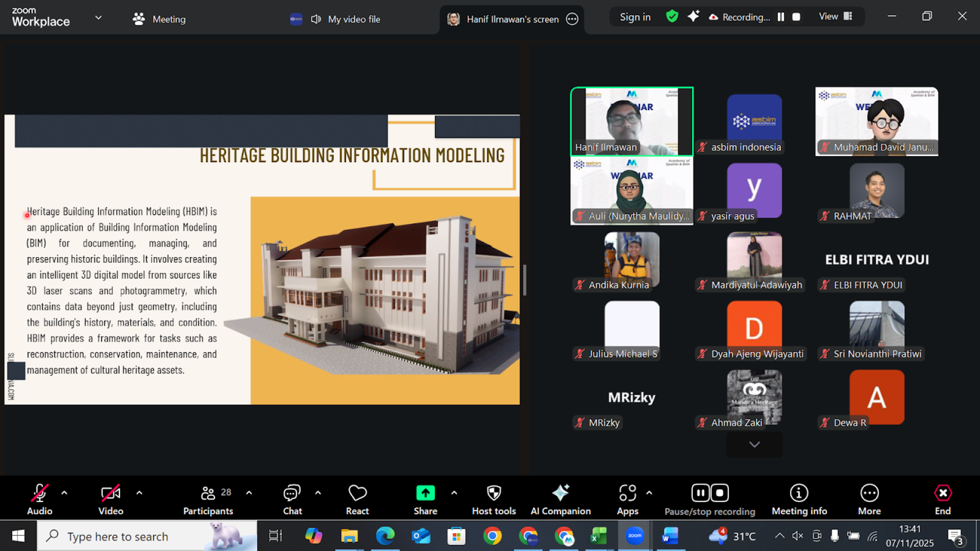The width and height of the screenshot is (980, 551).
Task: End the meeting
Action: 943,500
